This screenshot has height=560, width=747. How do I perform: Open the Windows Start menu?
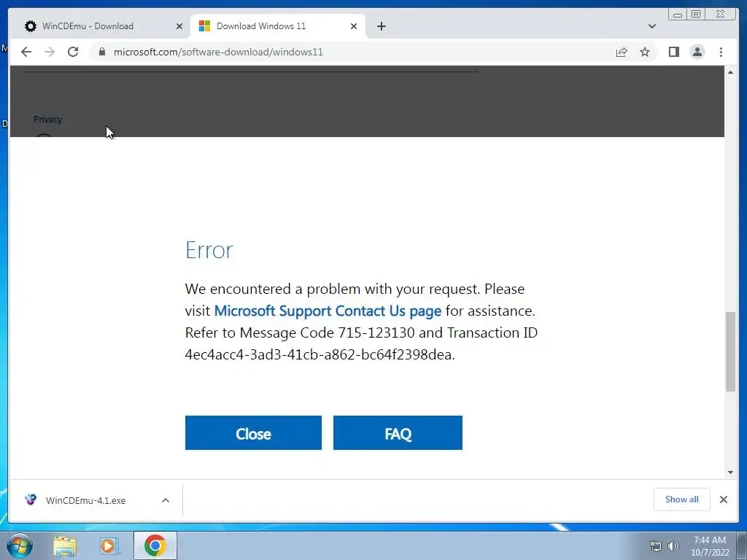point(20,545)
